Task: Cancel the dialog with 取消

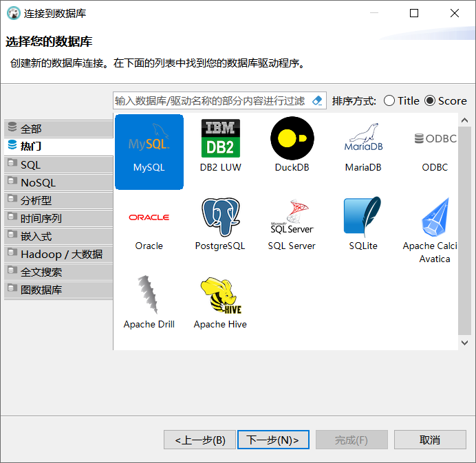Action: (430, 440)
